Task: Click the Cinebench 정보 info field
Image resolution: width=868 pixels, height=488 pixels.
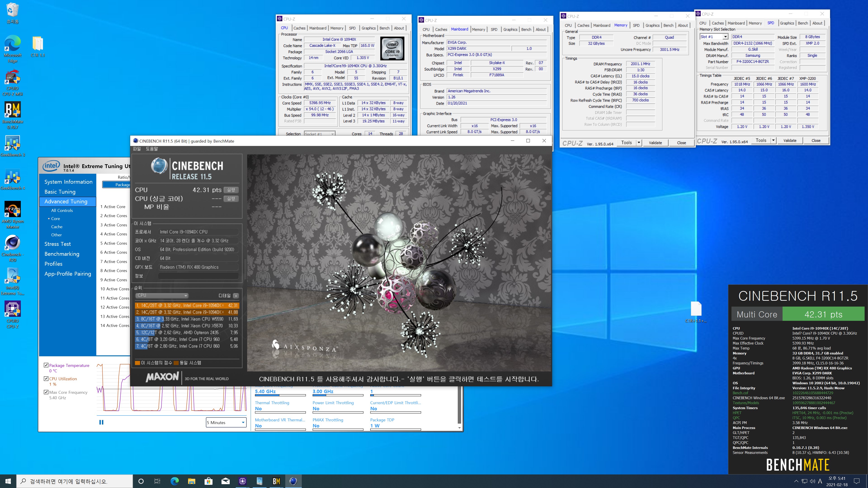Action: pyautogui.click(x=198, y=276)
